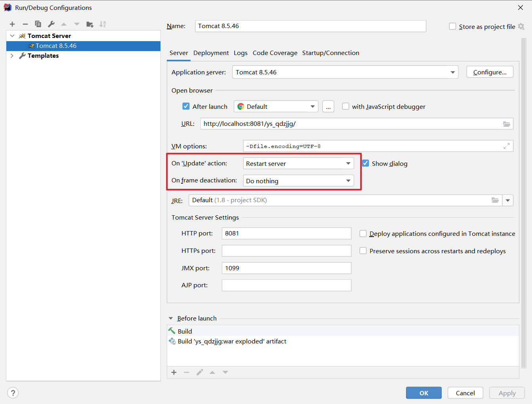This screenshot has width=532, height=404.
Task: Select the Build before launch task
Action: point(343,331)
